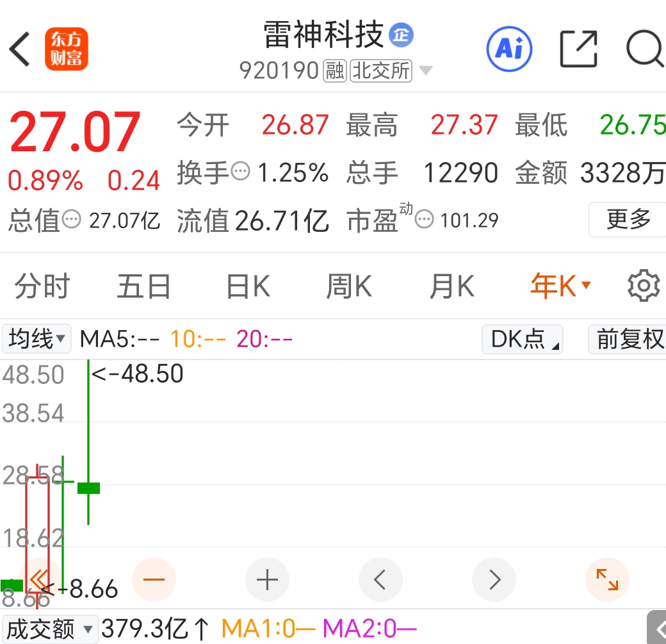Screen dimensions: 666x644
Task: Expand the stock switcher triangle under title
Action: 425,70
